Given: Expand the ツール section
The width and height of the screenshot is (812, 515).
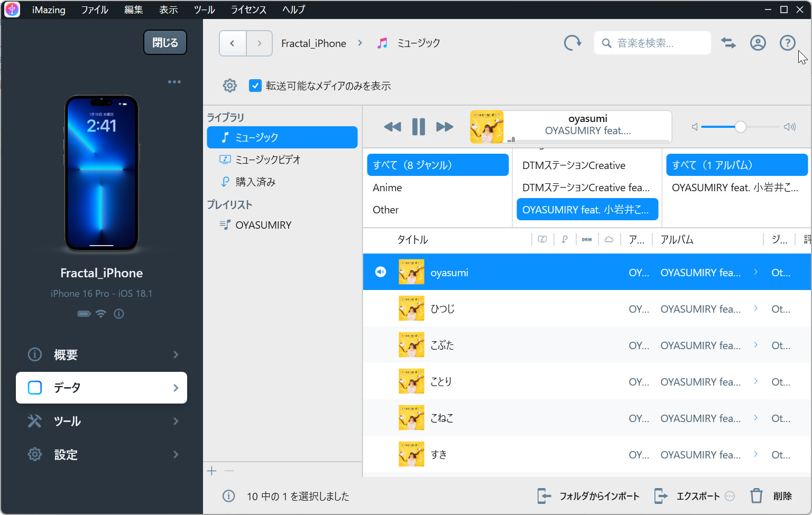Looking at the screenshot, I should tap(101, 421).
